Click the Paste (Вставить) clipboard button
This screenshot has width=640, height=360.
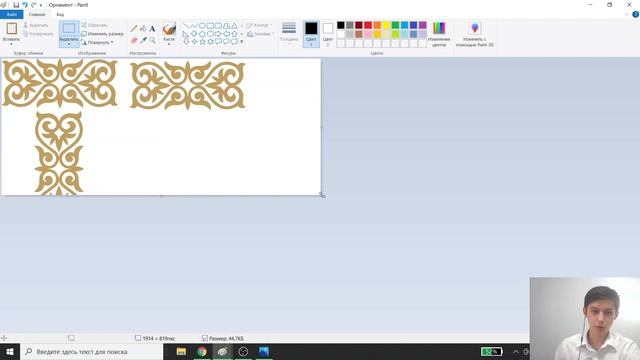[11, 29]
